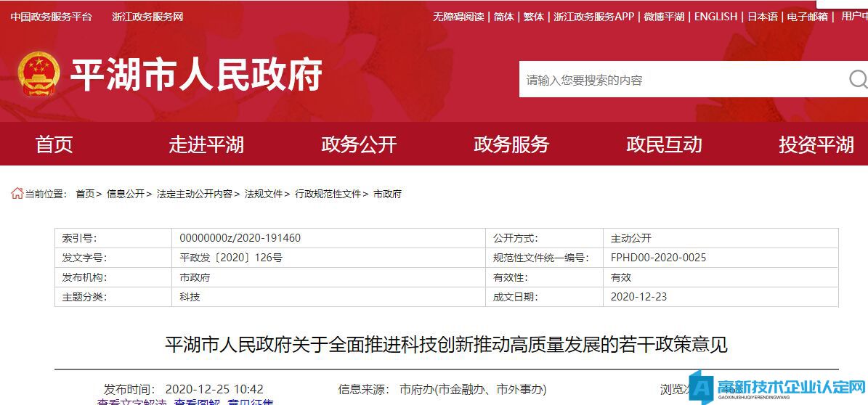
Task: Open 浙江政务服务APP link
Action: tap(593, 17)
